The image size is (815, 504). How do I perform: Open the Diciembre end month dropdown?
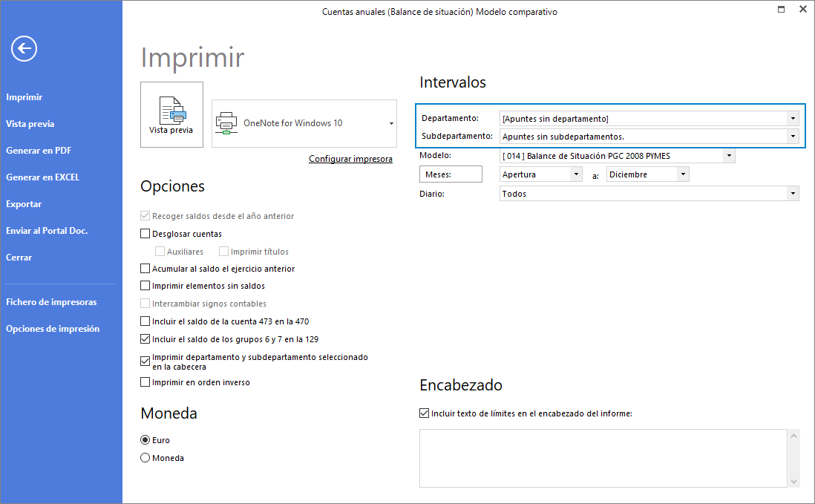[x=683, y=174]
